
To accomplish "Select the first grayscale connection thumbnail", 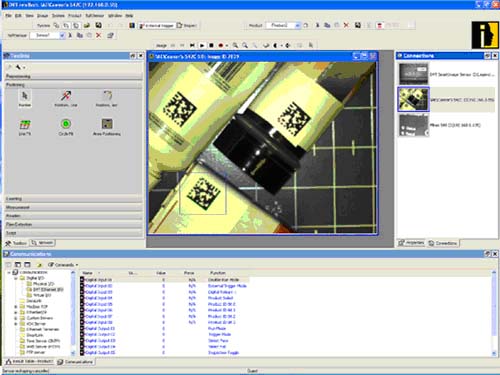I will click(x=413, y=74).
